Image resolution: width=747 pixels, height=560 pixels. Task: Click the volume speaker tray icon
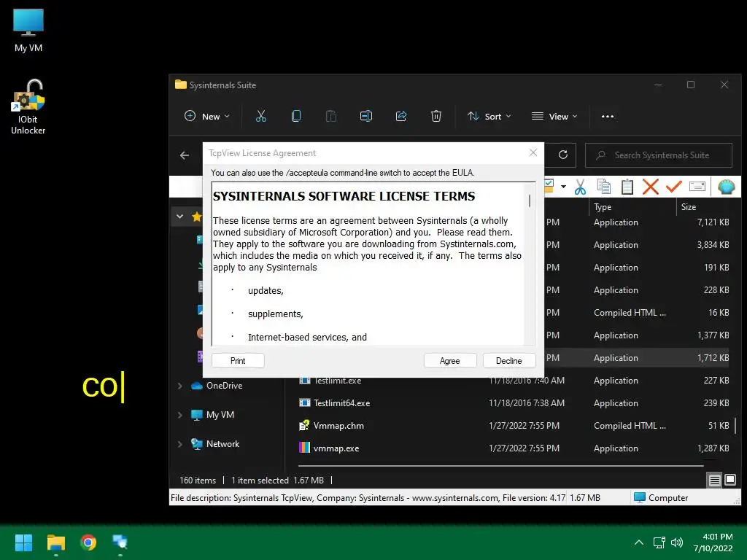point(676,542)
